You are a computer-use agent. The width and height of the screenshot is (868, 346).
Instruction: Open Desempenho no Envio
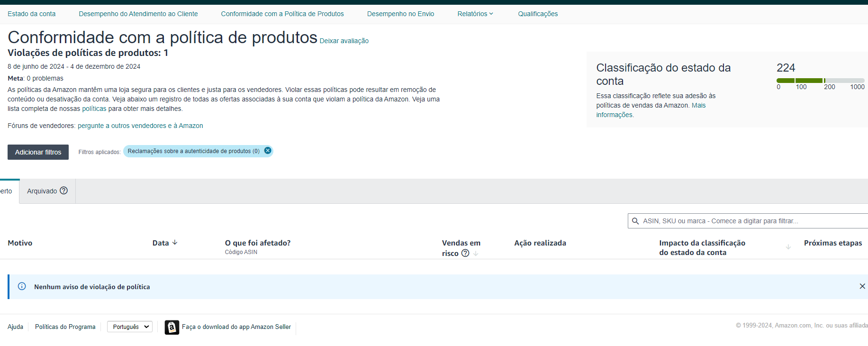point(401,14)
